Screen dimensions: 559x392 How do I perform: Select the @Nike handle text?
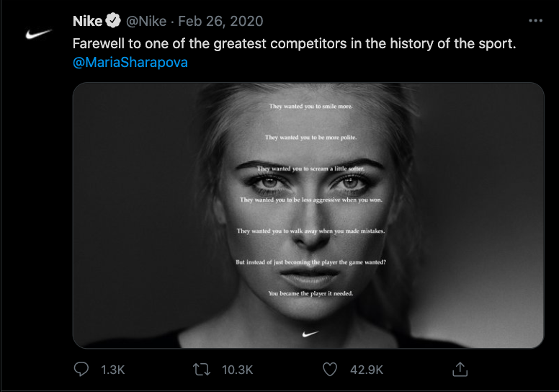147,21
